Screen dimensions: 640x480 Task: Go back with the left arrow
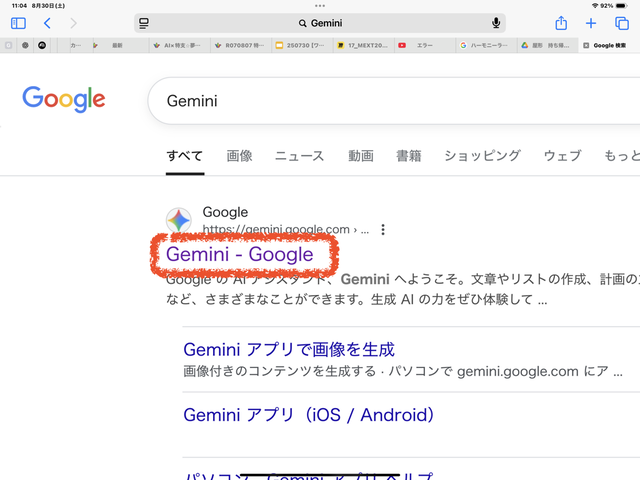[x=47, y=23]
